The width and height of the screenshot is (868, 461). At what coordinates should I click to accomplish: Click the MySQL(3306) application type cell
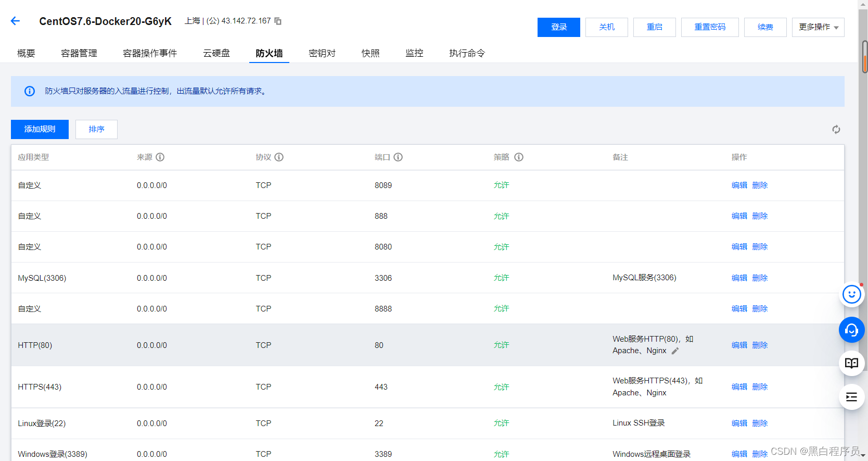[42, 278]
